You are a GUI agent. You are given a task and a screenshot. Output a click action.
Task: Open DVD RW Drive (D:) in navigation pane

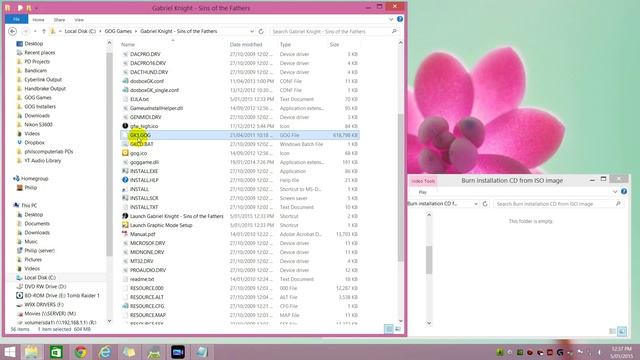45,287
